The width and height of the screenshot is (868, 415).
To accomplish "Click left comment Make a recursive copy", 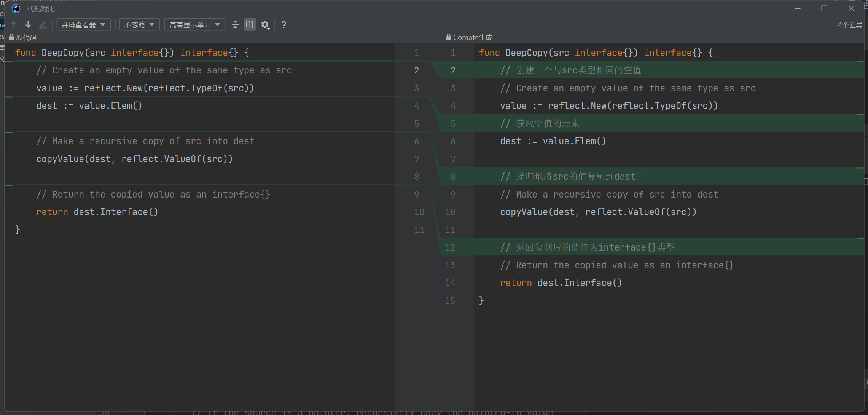I will coord(145,141).
